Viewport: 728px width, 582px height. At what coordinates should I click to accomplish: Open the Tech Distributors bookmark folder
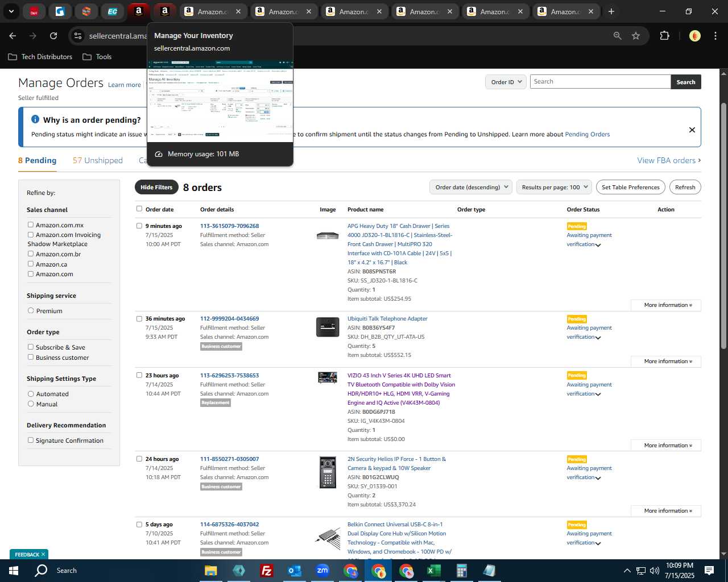coord(40,57)
